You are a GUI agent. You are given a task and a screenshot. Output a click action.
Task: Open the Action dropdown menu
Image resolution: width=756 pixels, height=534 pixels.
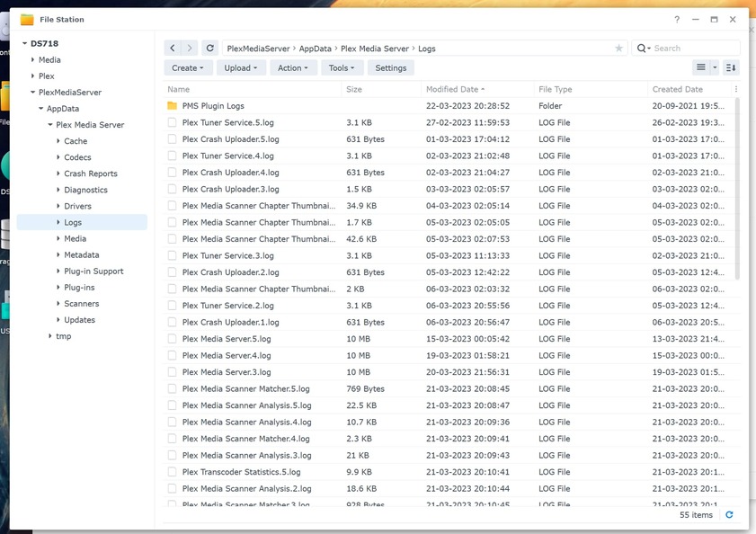(x=293, y=68)
